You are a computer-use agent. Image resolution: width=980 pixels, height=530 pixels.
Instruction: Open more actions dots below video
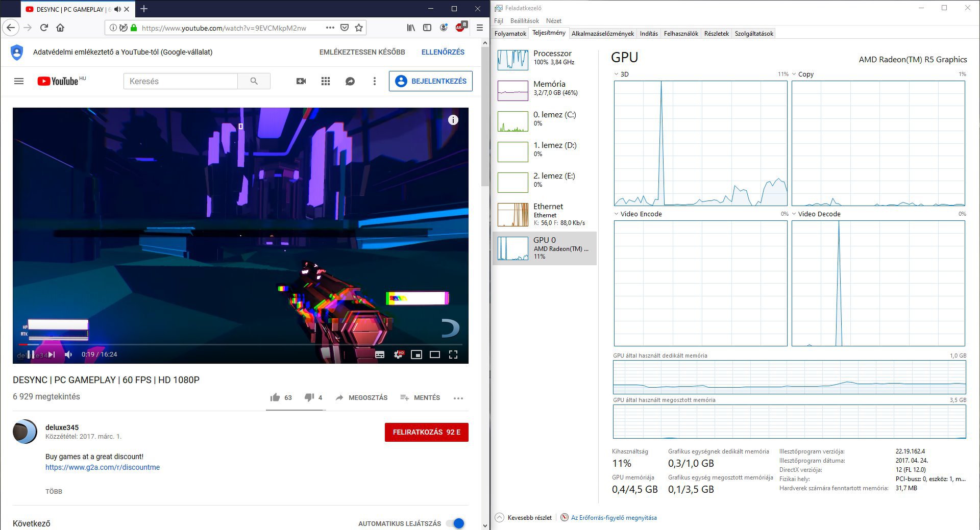[x=458, y=398]
